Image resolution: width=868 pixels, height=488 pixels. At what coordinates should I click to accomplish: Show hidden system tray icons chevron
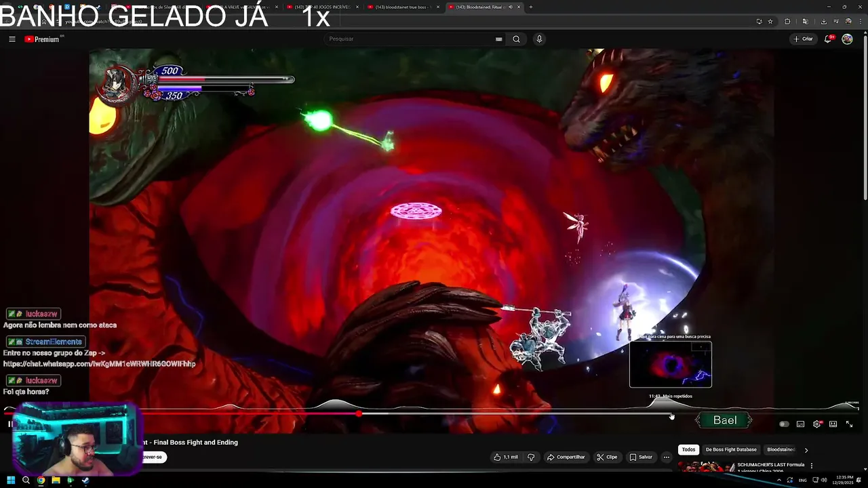point(778,480)
